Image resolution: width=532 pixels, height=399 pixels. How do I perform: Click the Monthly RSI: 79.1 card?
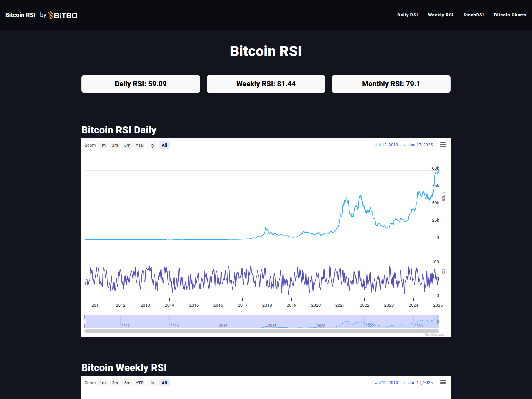(391, 84)
